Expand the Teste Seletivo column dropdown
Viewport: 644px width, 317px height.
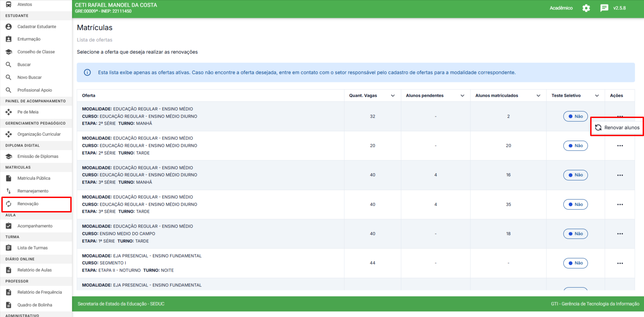[597, 95]
